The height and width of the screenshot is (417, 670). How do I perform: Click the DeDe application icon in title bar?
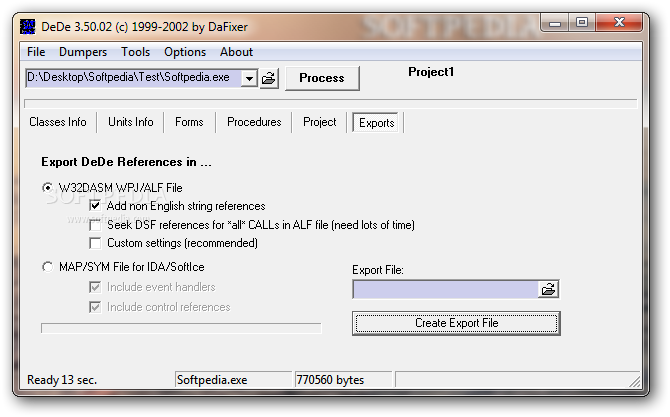click(28, 26)
